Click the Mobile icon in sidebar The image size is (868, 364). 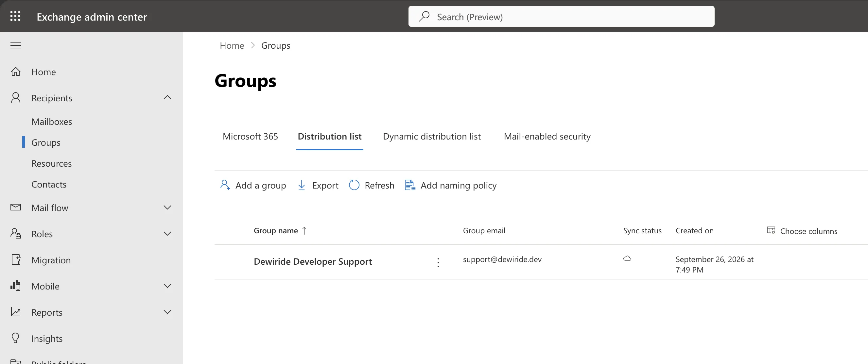(15, 286)
